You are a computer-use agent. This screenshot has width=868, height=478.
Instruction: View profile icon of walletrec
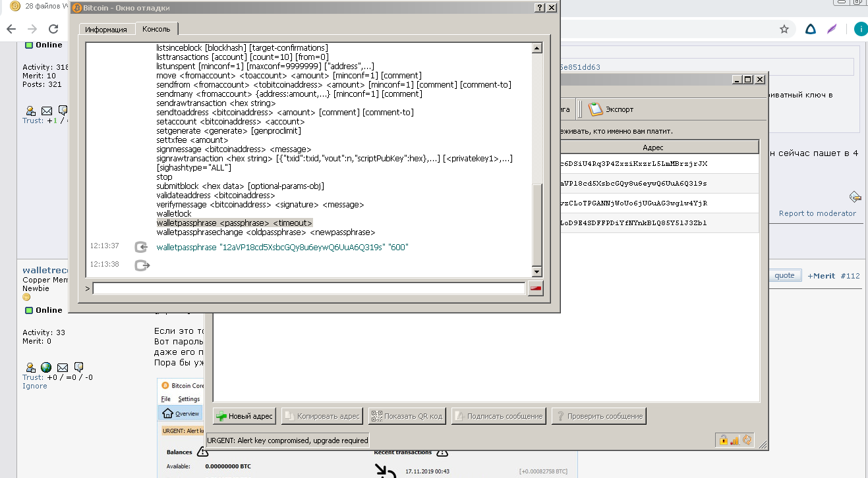[30, 367]
